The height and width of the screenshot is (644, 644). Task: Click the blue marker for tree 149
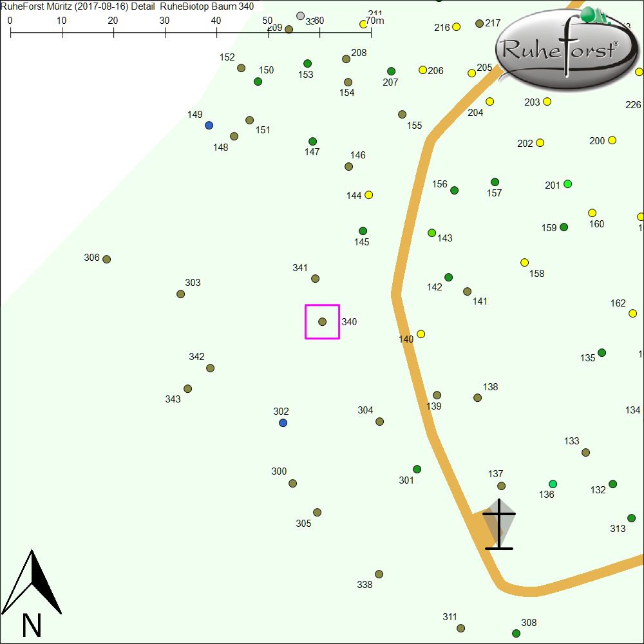pyautogui.click(x=209, y=126)
